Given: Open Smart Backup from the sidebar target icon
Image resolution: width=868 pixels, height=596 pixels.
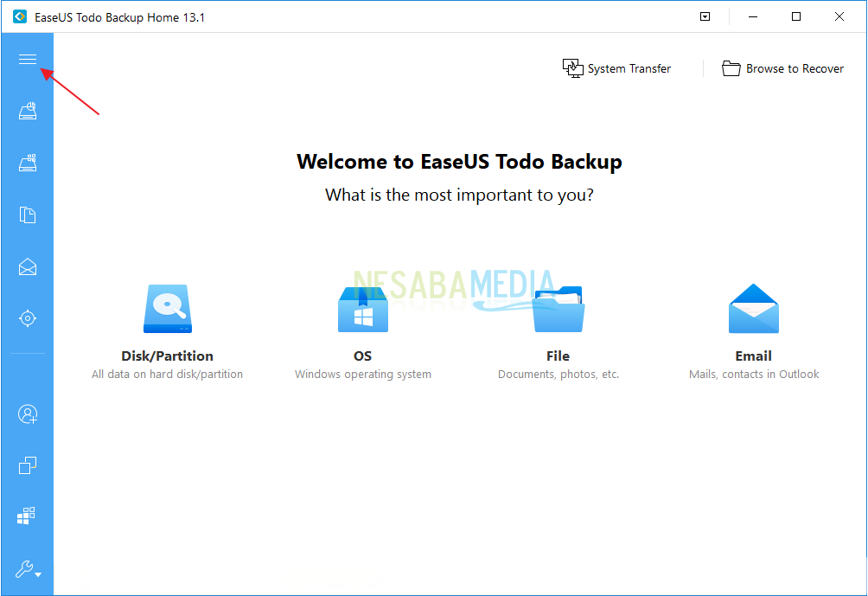Looking at the screenshot, I should [28, 318].
